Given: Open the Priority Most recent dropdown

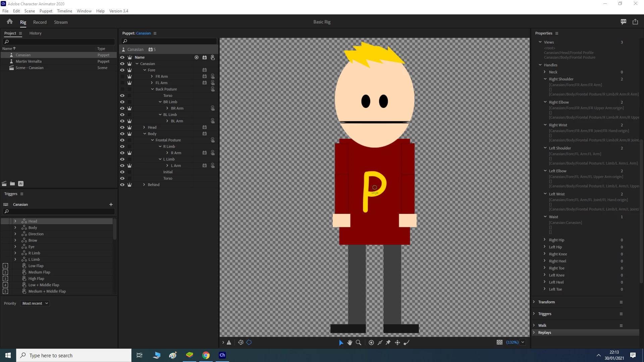Looking at the screenshot, I should pos(35,303).
